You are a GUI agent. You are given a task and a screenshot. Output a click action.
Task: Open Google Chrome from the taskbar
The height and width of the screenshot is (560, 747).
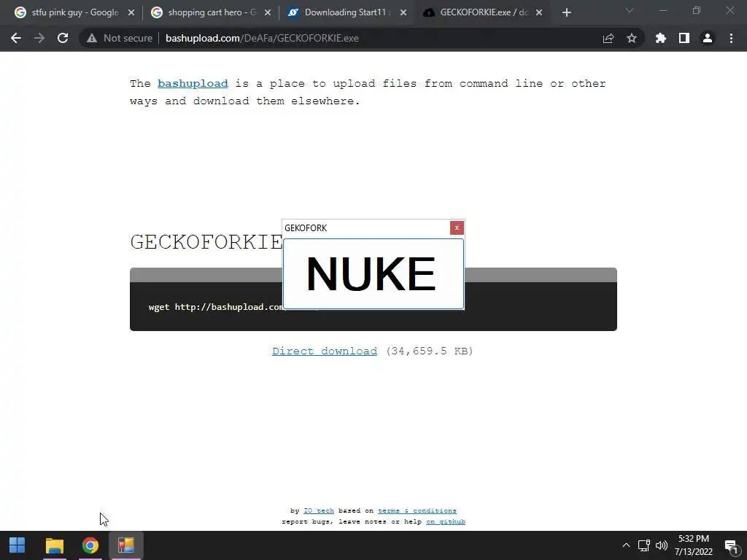tap(90, 545)
